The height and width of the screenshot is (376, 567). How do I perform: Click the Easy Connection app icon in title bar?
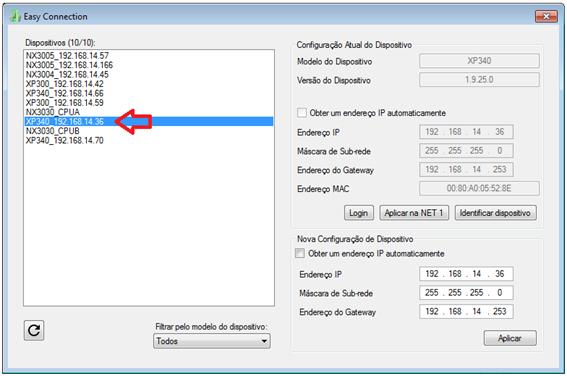[x=15, y=17]
